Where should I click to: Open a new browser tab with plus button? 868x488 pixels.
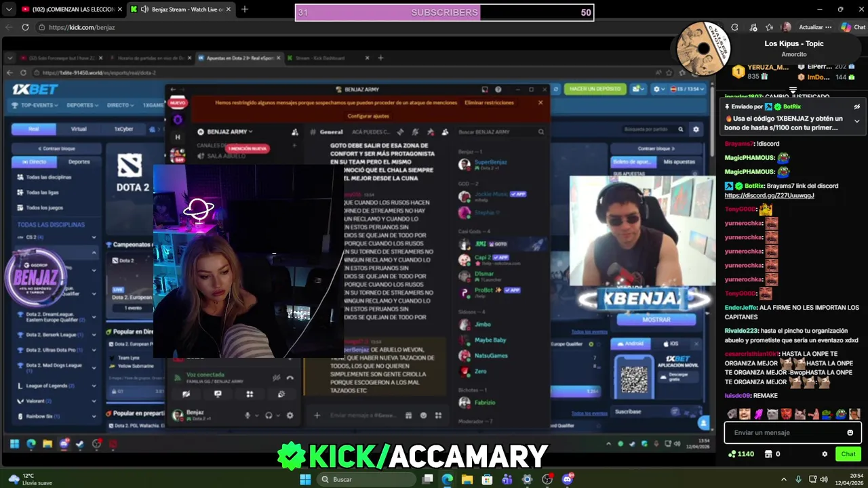(x=244, y=9)
